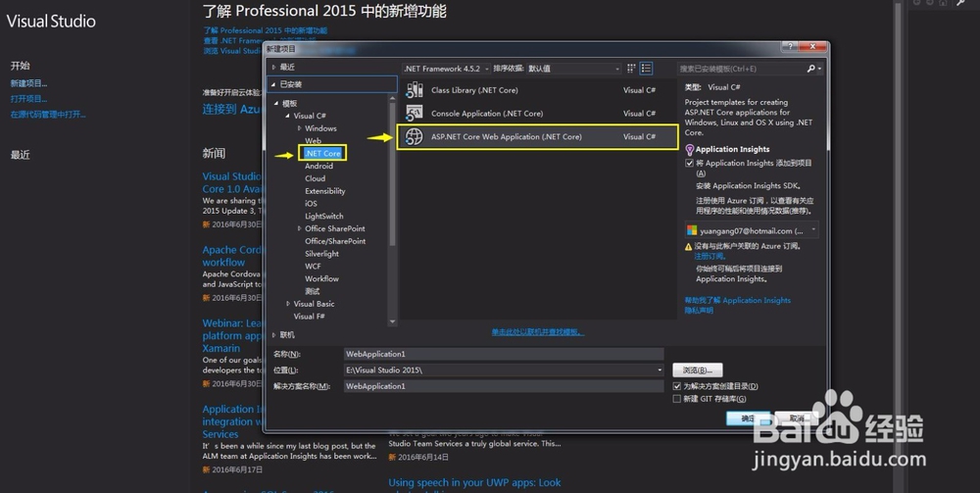The width and height of the screenshot is (980, 493).
Task: Open the yuangang07@hotmail.com account dropdown
Action: click(x=752, y=230)
